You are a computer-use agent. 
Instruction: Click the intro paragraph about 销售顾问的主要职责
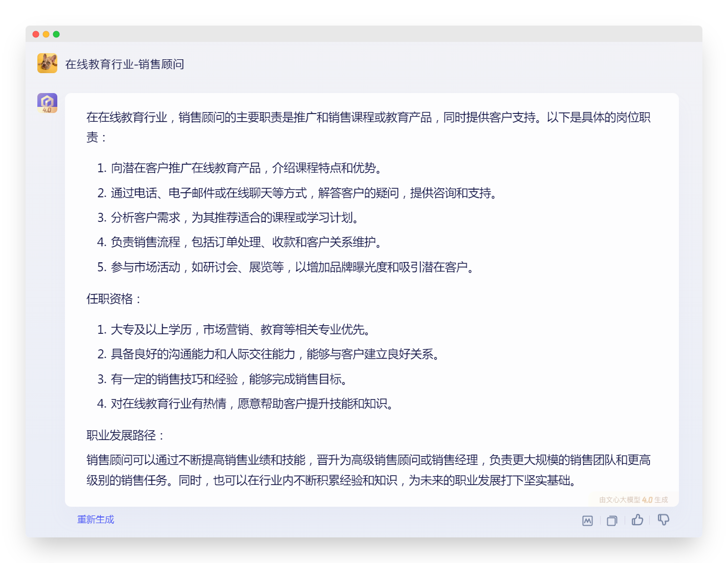tap(368, 127)
